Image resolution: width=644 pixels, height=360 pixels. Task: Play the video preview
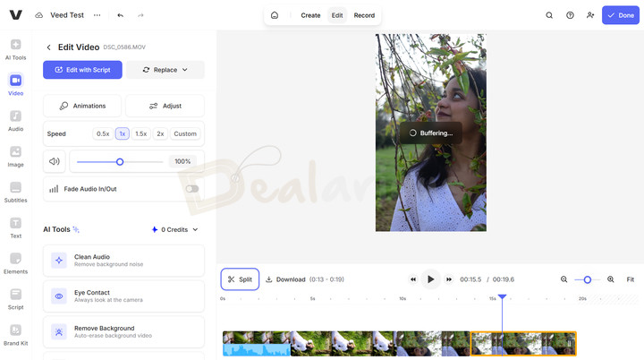pyautogui.click(x=431, y=279)
